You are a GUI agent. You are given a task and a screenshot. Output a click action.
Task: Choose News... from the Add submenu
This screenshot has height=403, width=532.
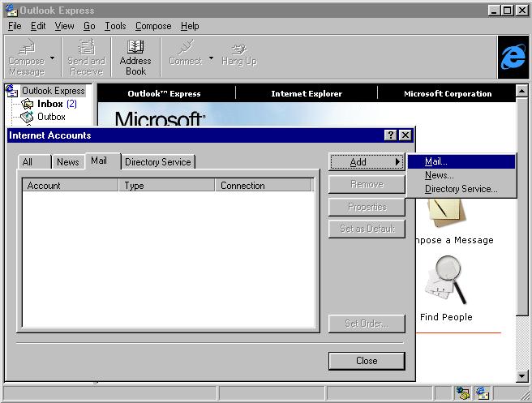pyautogui.click(x=461, y=175)
